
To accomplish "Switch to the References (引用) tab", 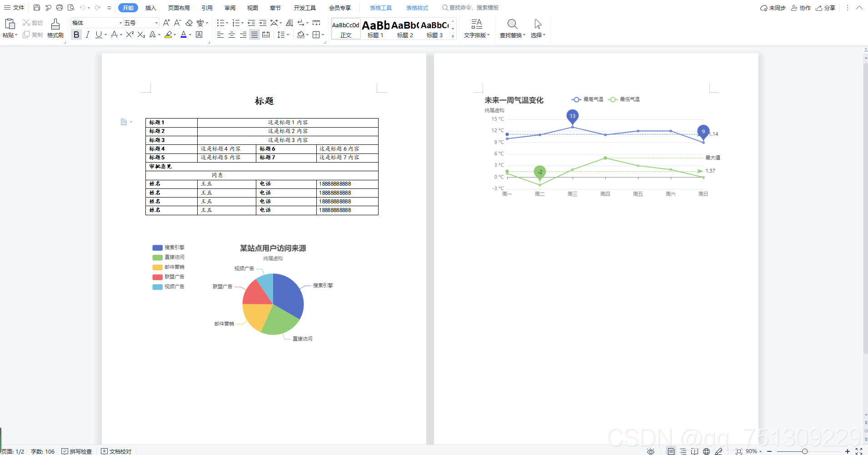I will 207,8.
